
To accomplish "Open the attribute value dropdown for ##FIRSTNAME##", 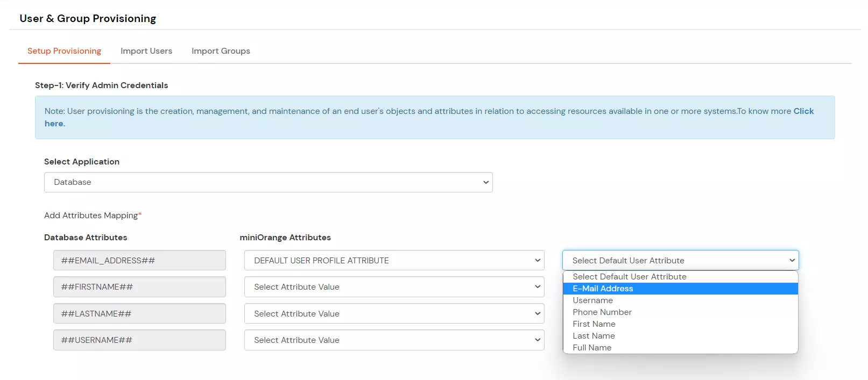I will (394, 287).
